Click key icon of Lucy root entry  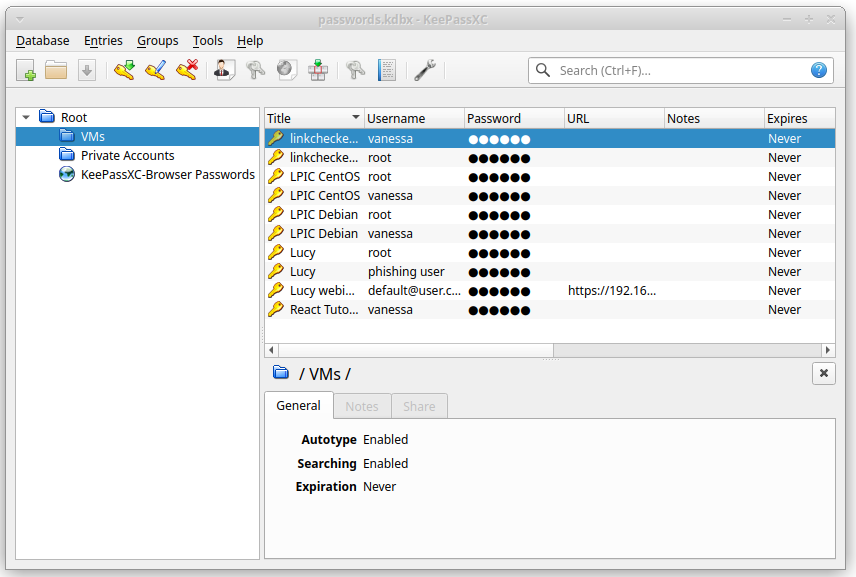pos(276,252)
